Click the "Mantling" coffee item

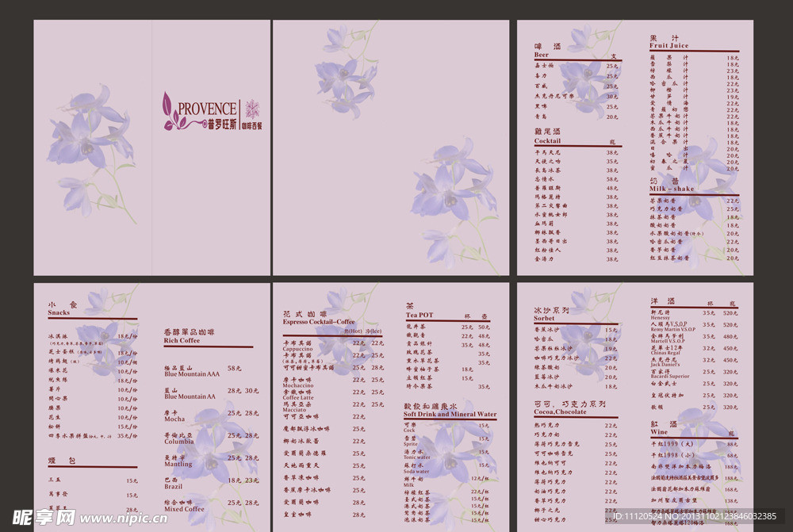point(178,465)
